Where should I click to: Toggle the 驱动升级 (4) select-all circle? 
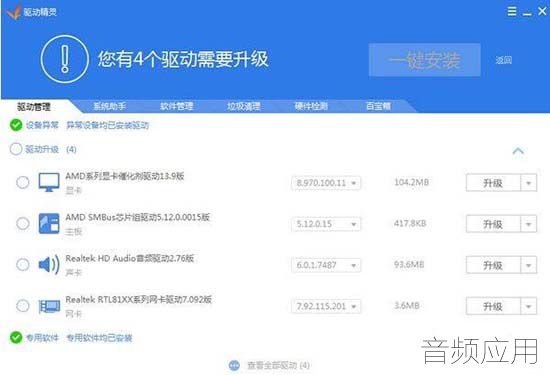(x=16, y=149)
